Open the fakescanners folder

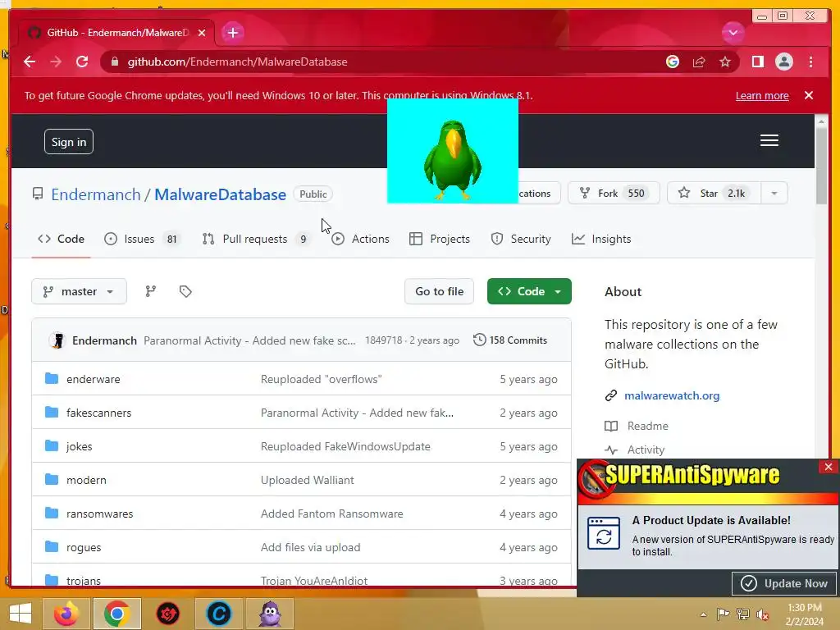point(98,413)
